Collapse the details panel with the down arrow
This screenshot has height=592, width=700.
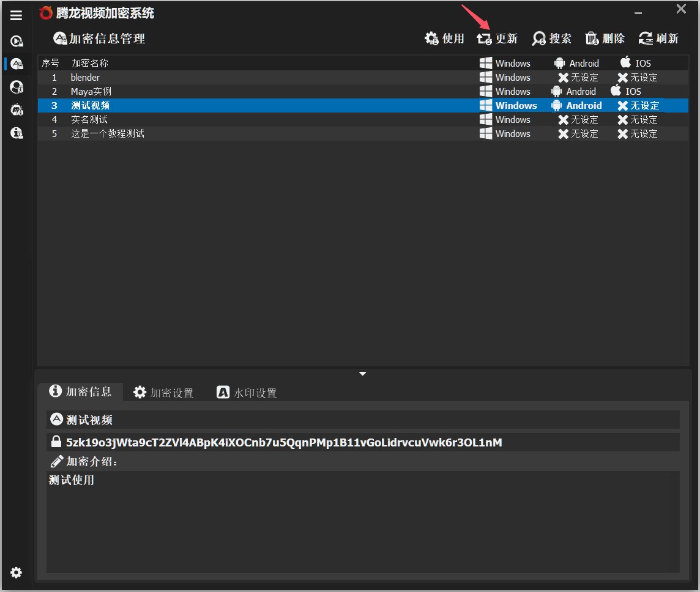362,374
